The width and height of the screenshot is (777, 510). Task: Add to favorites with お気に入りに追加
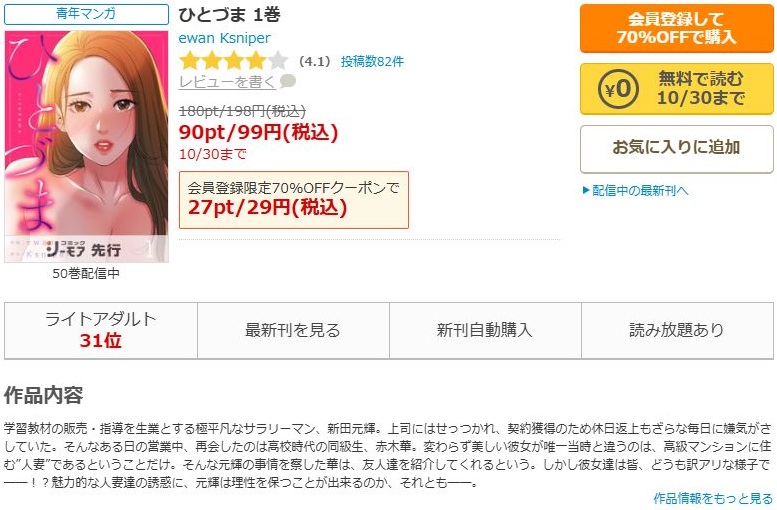[676, 149]
